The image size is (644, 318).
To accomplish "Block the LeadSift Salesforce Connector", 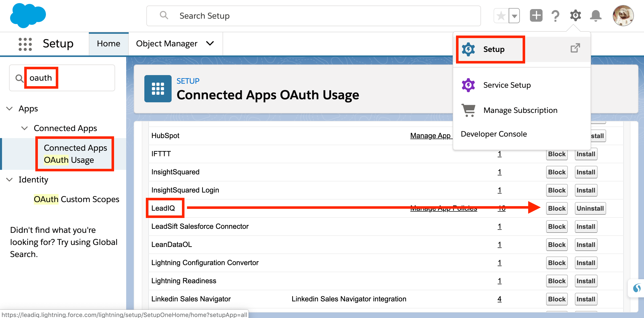I will click(x=557, y=227).
